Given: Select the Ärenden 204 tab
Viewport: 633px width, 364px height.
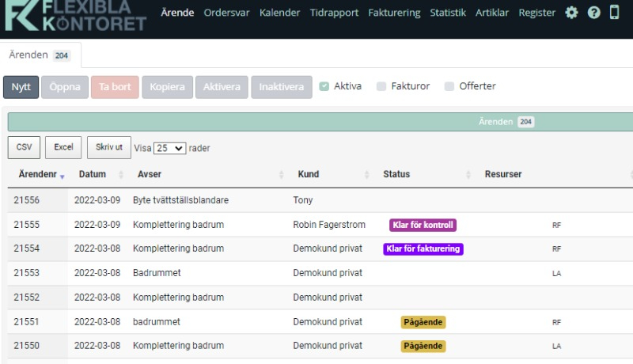Looking at the screenshot, I should [x=40, y=55].
